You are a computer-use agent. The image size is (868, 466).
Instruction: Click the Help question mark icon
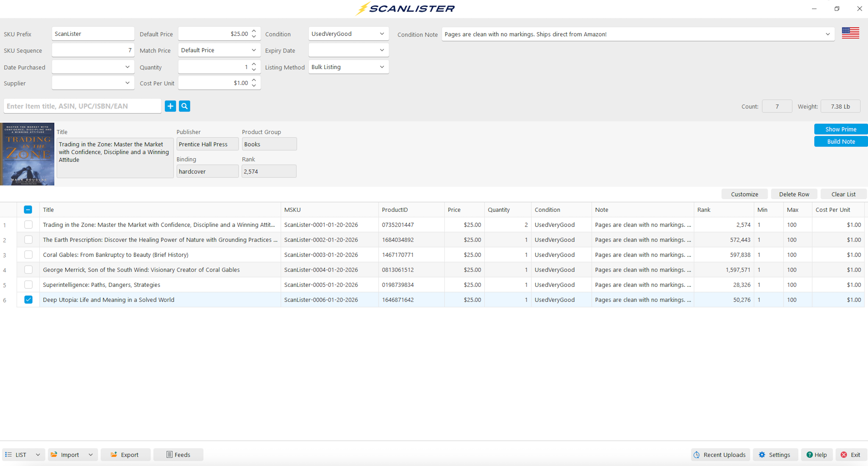pos(809,455)
